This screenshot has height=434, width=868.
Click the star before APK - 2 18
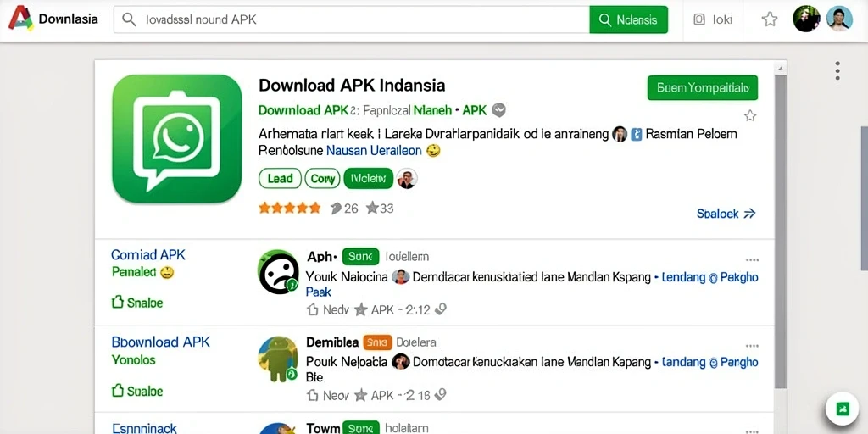click(x=361, y=395)
